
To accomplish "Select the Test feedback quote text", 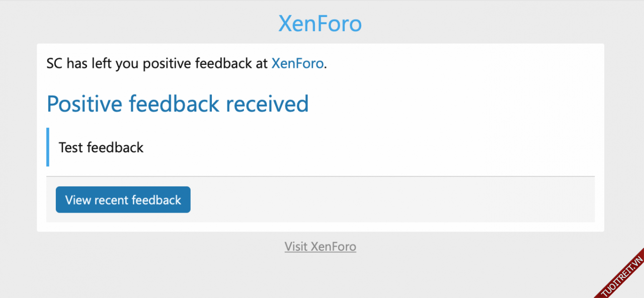I will coord(101,147).
